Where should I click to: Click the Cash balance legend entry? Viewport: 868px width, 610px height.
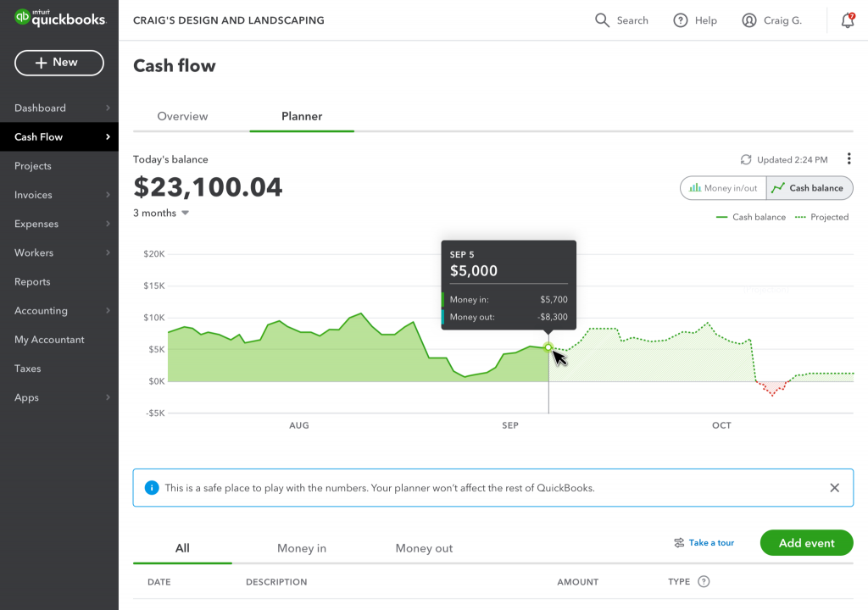click(751, 217)
